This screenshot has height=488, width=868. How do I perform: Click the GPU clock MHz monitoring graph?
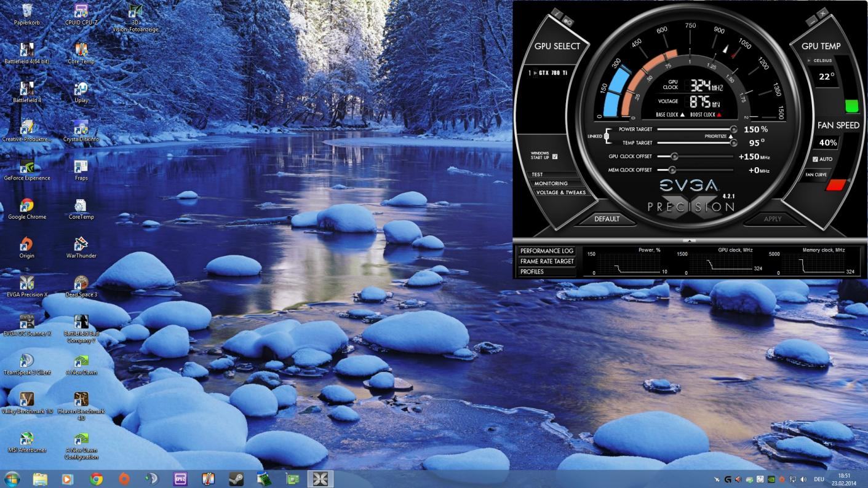point(721,262)
